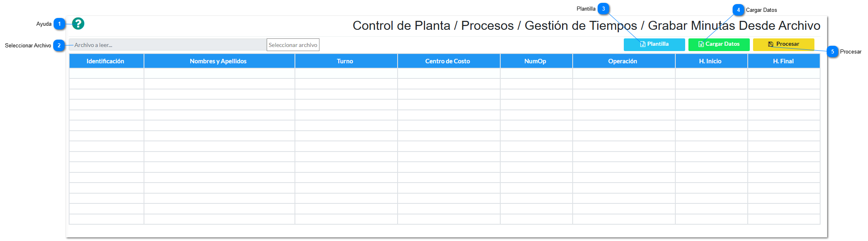868x241 pixels.
Task: Click blue annotation marker number 5
Action: pyautogui.click(x=832, y=51)
